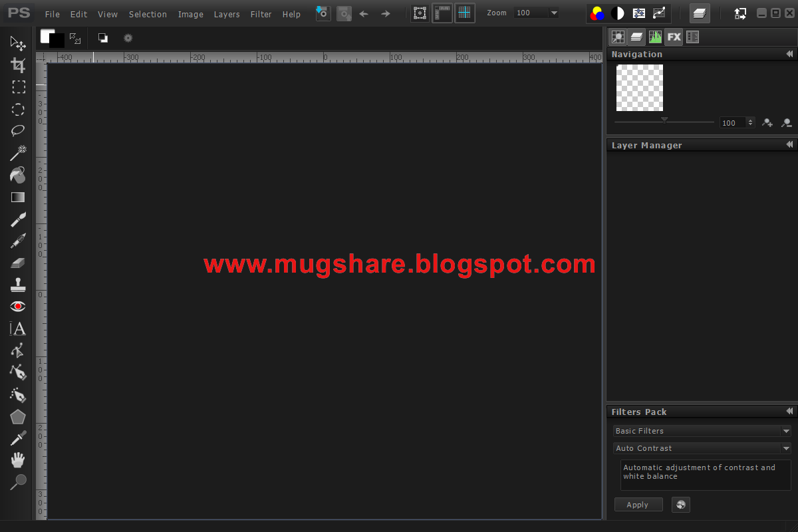Click the Apply filter button
This screenshot has height=532, width=798.
pyautogui.click(x=638, y=505)
